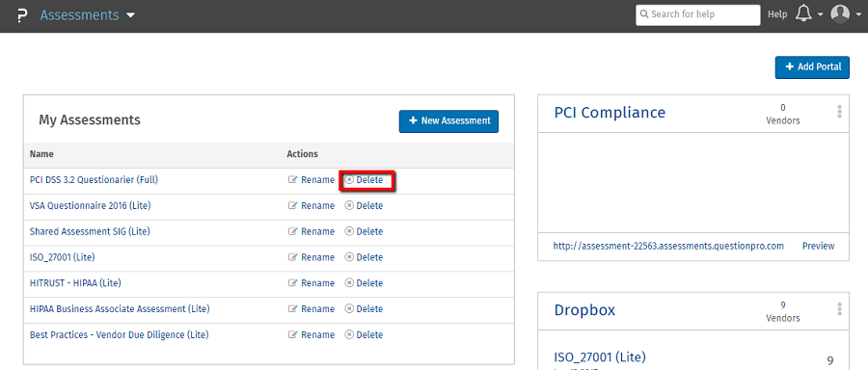
Task: Click the Add Portal button
Action: coord(812,66)
